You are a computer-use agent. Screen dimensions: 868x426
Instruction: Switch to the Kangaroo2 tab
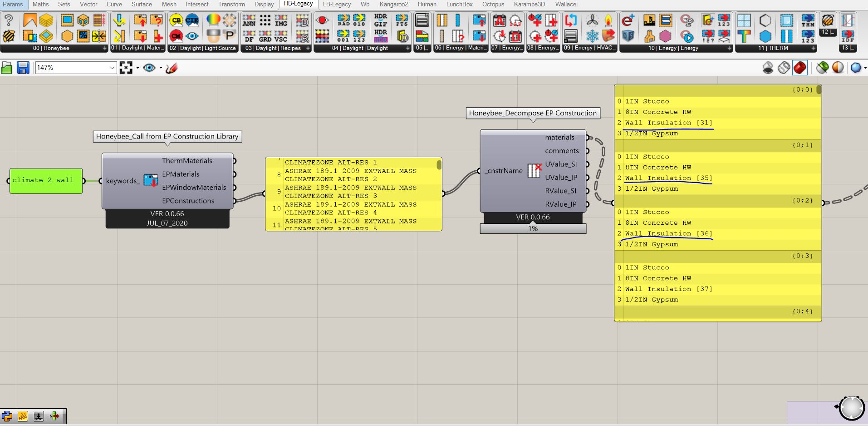click(x=394, y=4)
